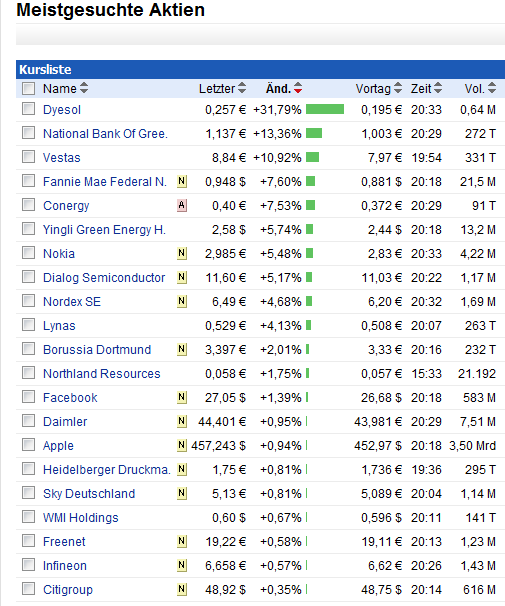Click Daimler previous-day value 43,981 €
Image resolution: width=505 pixels, height=606 pixels.
point(378,422)
